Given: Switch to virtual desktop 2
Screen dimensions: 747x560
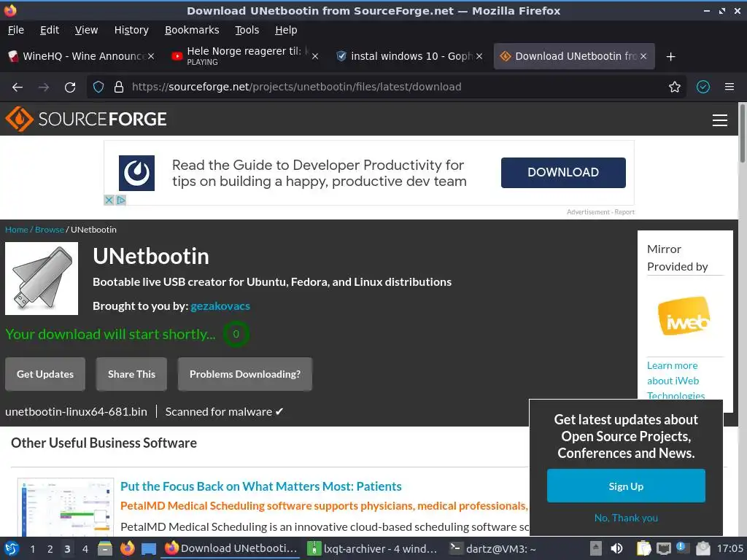Looking at the screenshot, I should 50,549.
